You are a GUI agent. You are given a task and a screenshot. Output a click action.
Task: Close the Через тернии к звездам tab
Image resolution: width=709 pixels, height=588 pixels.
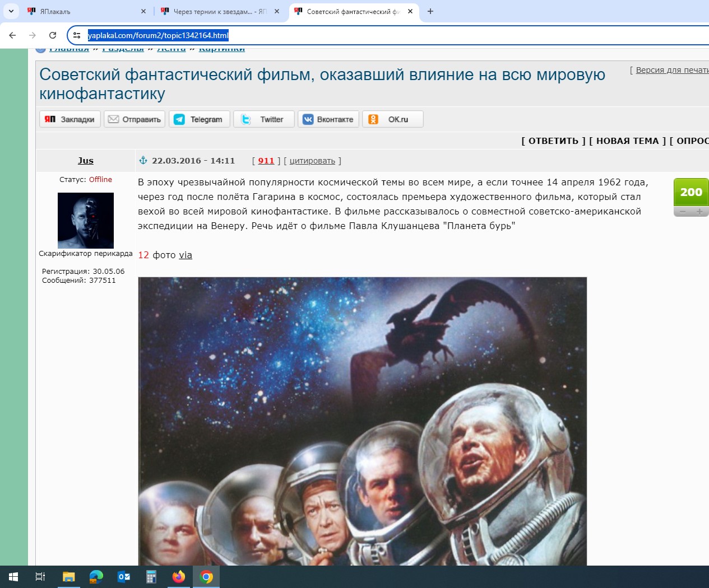(277, 11)
